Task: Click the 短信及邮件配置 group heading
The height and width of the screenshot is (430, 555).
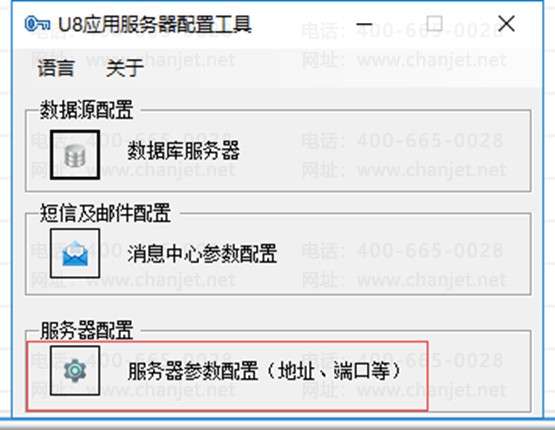Action: (105, 213)
